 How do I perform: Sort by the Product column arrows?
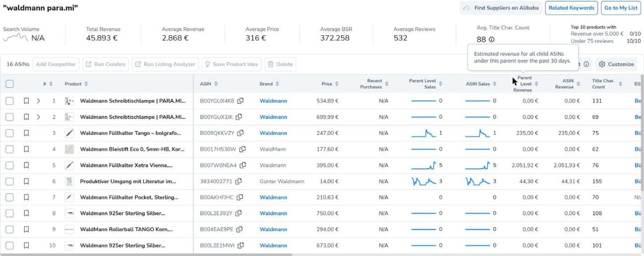(x=86, y=84)
